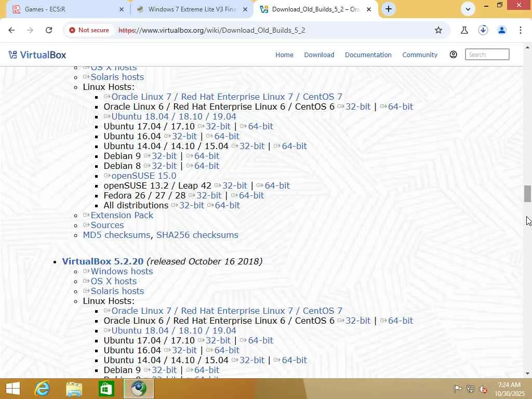532x399 pixels.
Task: Open Action Center flag tray icon
Action: point(458,389)
